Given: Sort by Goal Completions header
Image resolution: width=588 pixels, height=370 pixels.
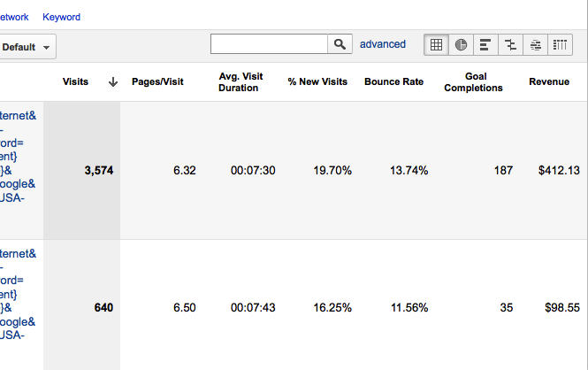Looking at the screenshot, I should 473,81.
